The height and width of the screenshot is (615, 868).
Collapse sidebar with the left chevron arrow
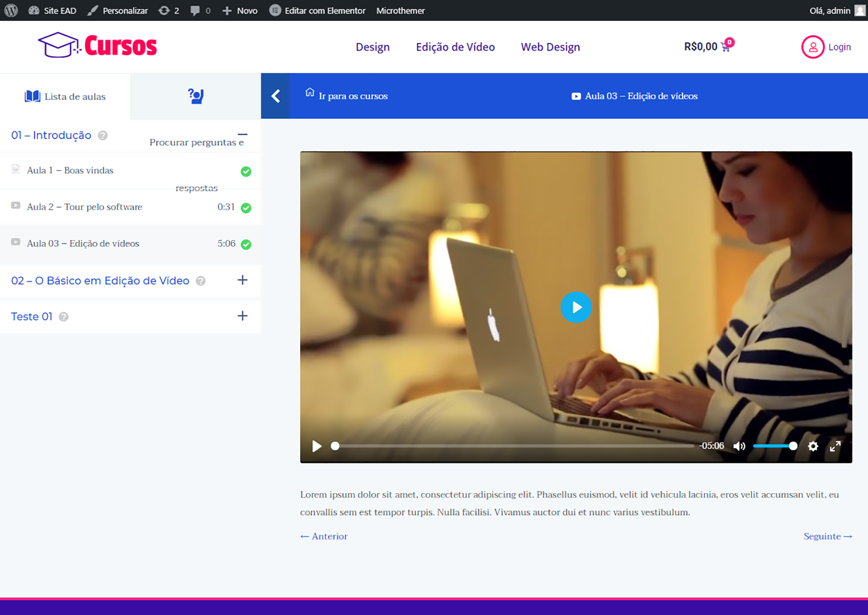(276, 96)
